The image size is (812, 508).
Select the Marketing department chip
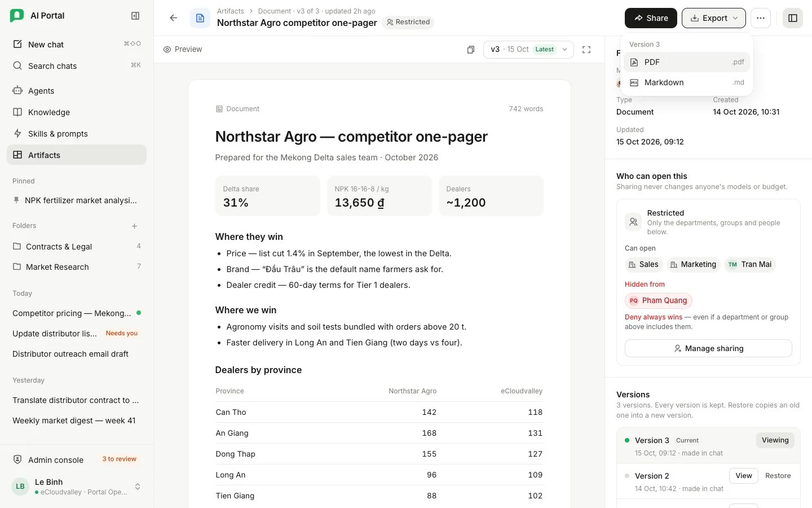coord(692,264)
